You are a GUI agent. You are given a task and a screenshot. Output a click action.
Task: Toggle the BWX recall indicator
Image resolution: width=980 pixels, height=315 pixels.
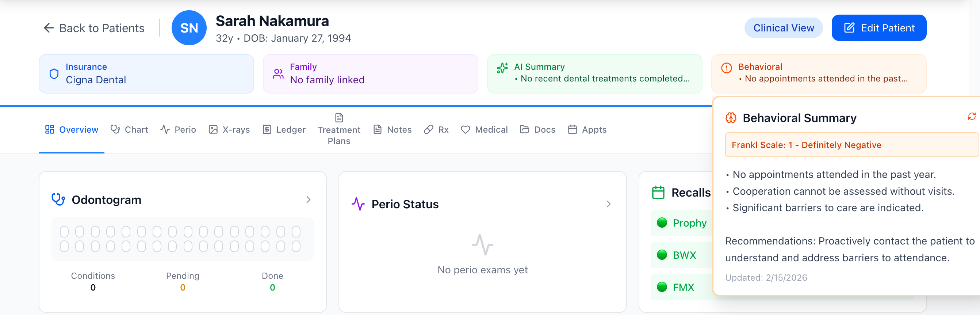point(662,255)
